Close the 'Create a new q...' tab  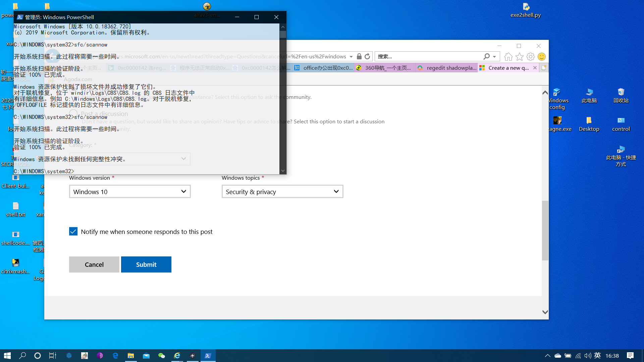pos(535,68)
